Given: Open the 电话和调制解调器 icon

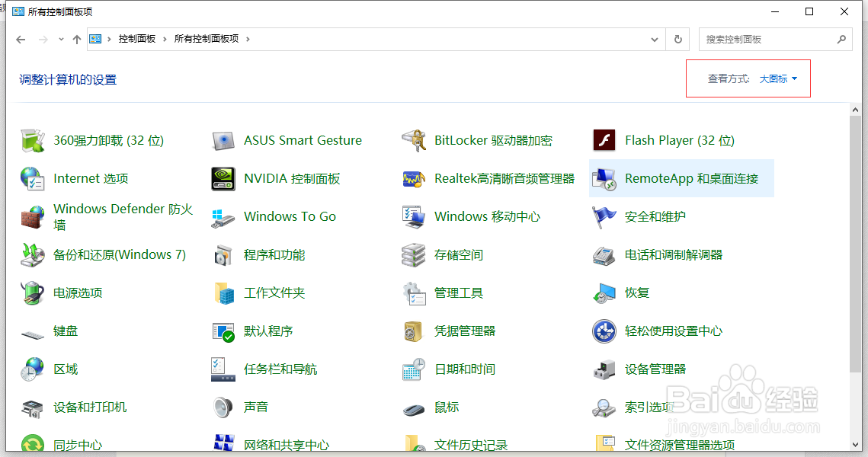Looking at the screenshot, I should tap(604, 255).
